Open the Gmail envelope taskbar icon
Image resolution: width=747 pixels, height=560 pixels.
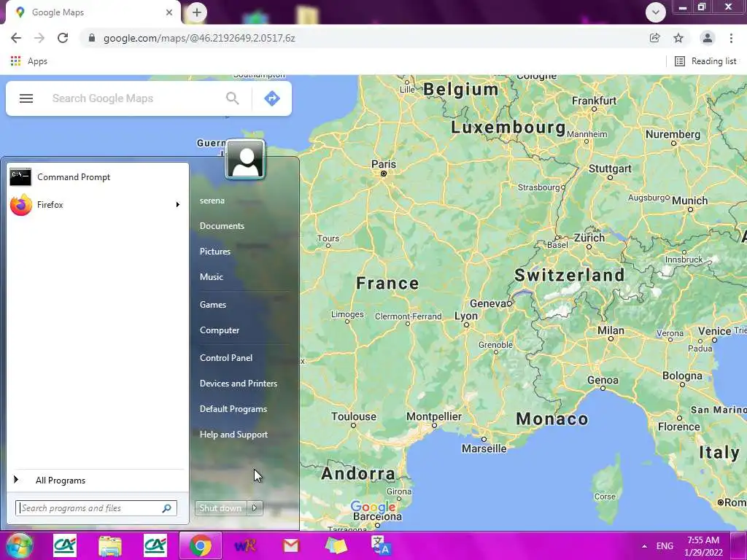pyautogui.click(x=291, y=545)
